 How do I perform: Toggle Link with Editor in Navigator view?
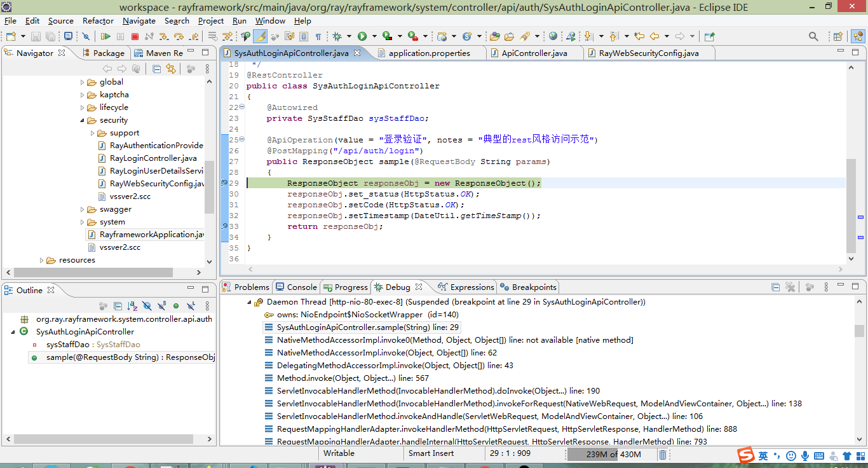[170, 69]
